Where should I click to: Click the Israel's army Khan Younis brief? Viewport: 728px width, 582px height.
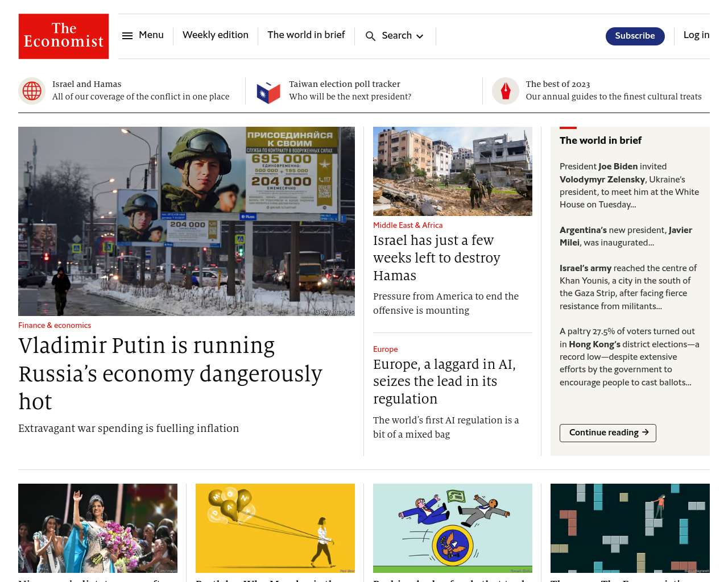(x=628, y=287)
